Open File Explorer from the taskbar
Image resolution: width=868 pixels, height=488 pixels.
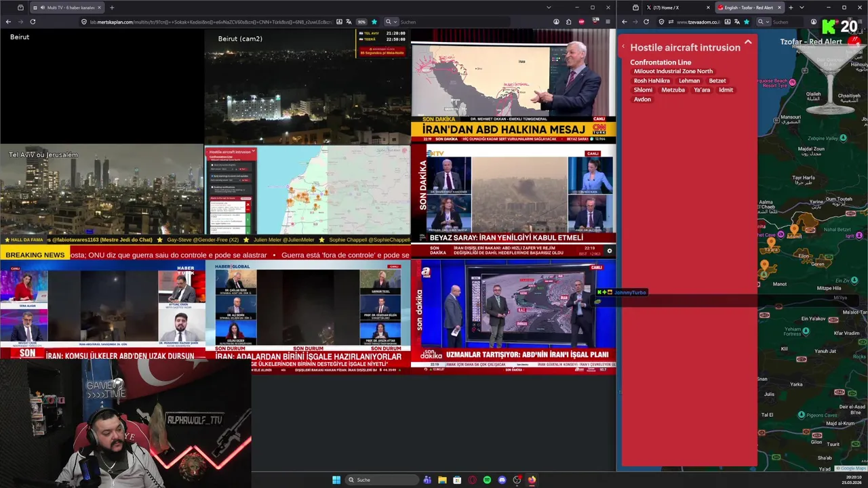[442, 480]
